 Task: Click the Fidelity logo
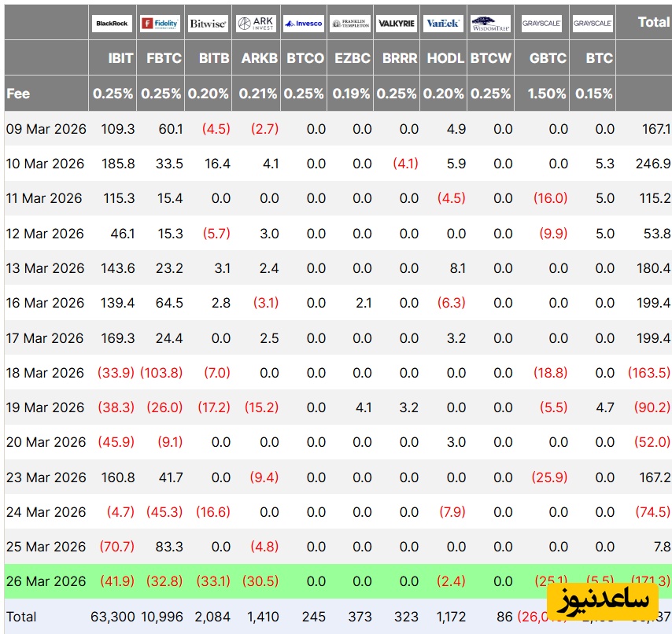click(161, 24)
